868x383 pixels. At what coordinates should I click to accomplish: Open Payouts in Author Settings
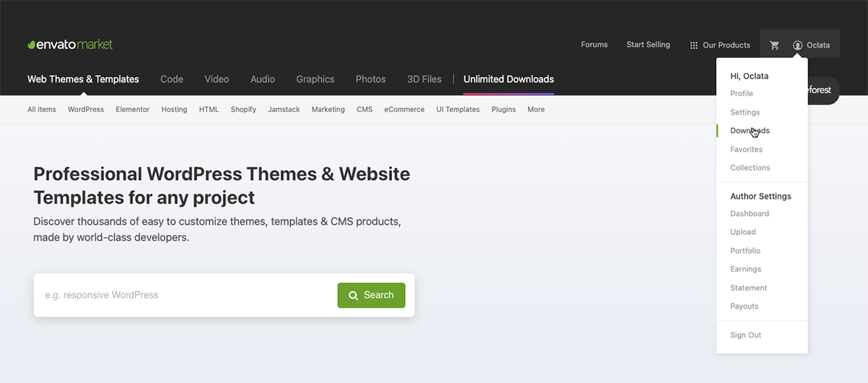(744, 306)
